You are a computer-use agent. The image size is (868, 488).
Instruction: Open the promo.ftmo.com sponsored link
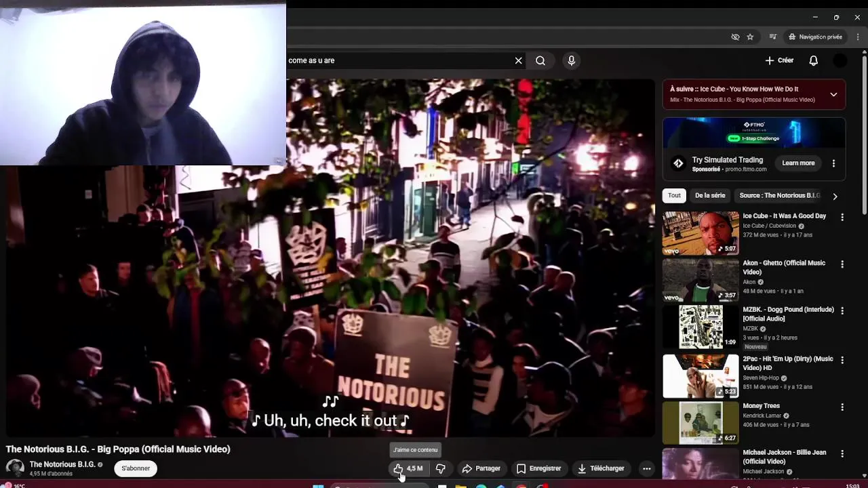tap(745, 169)
